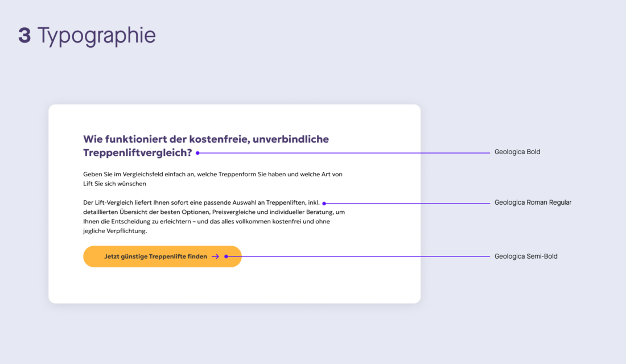The height and width of the screenshot is (364, 626).
Task: Click the purple dot after 'Treppenliften, inkl.'
Action: (324, 204)
